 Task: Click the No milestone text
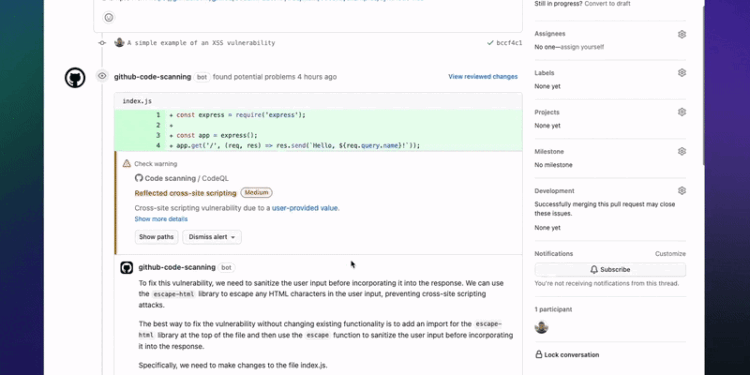(553, 165)
